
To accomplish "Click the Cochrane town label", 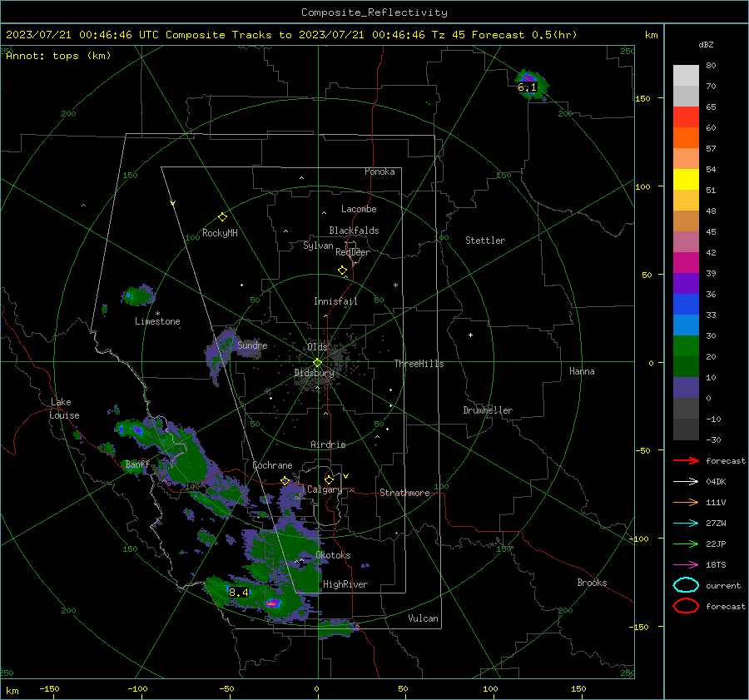I will click(x=272, y=465).
